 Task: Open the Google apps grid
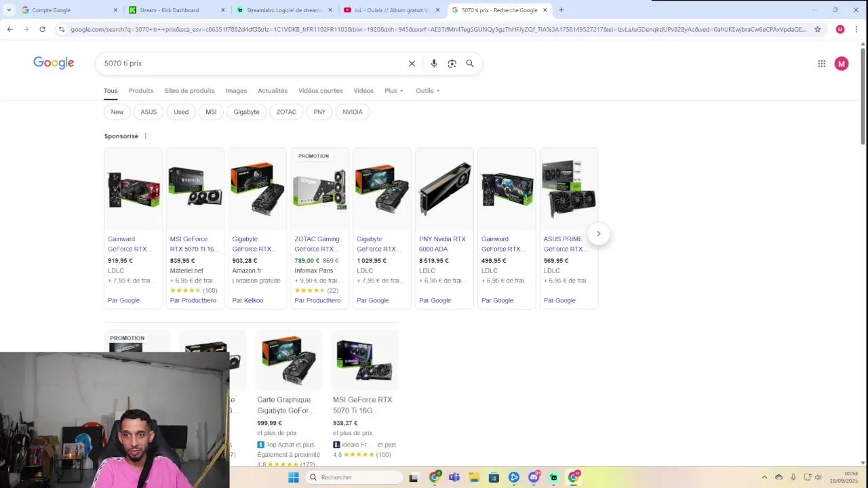click(x=821, y=64)
